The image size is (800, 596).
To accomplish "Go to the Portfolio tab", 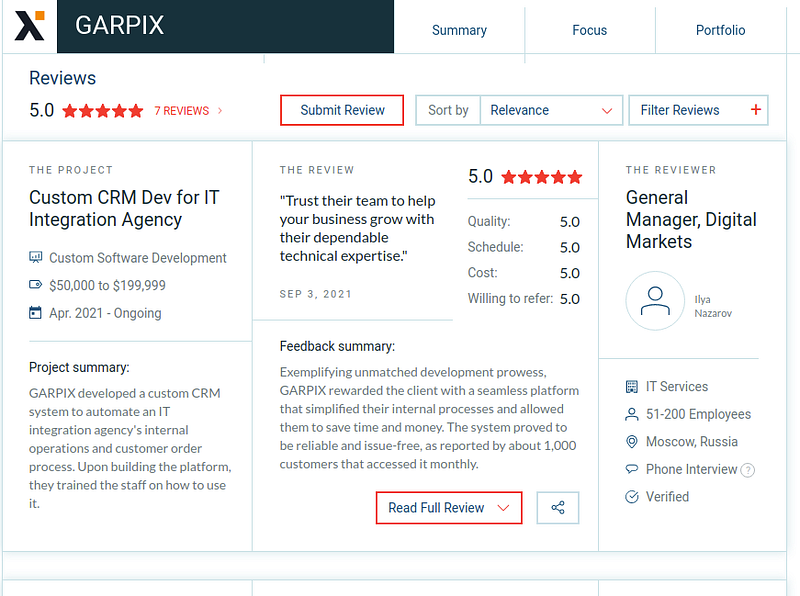I will coord(720,30).
